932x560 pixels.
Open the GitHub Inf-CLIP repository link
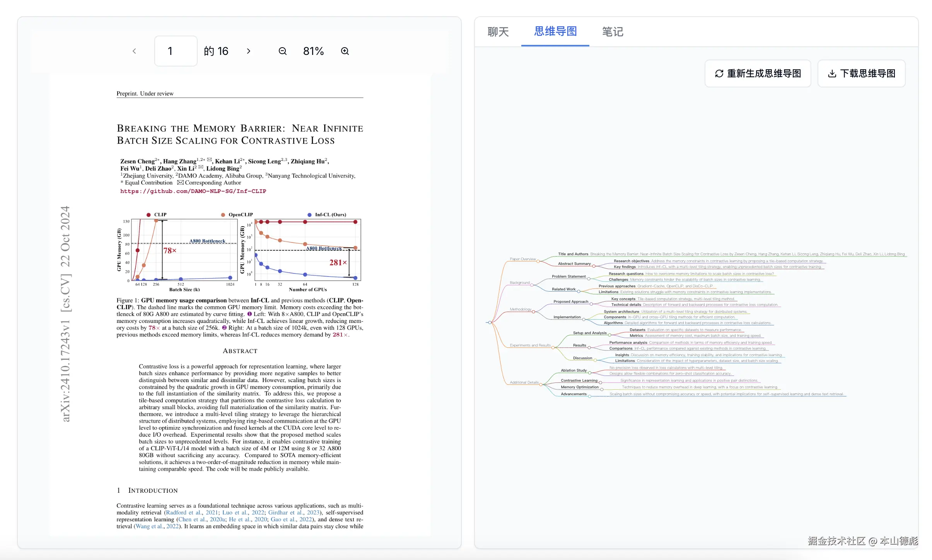click(x=193, y=191)
